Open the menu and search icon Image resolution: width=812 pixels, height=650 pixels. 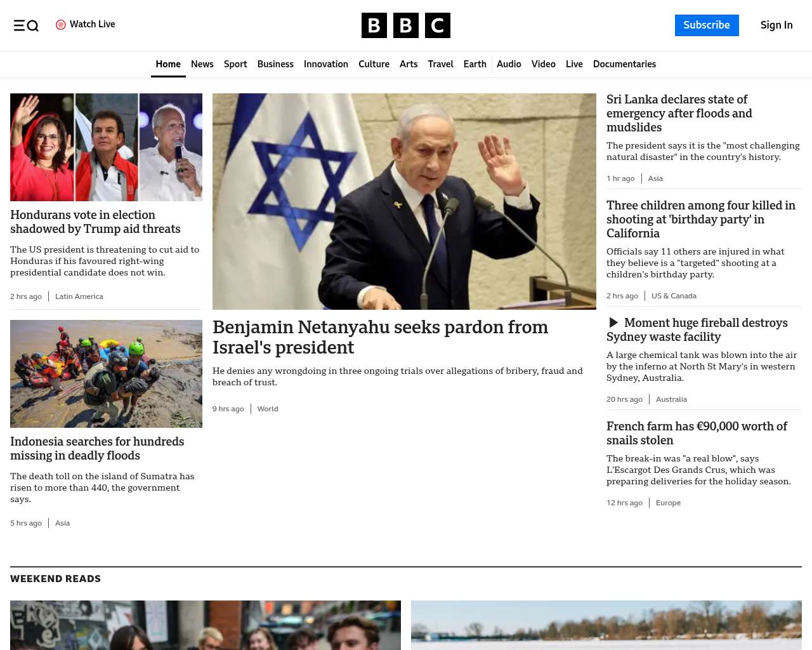click(x=26, y=25)
